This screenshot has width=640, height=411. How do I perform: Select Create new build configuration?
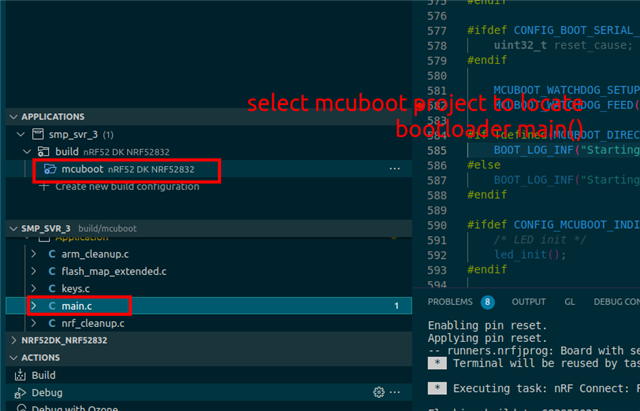[x=112, y=187]
